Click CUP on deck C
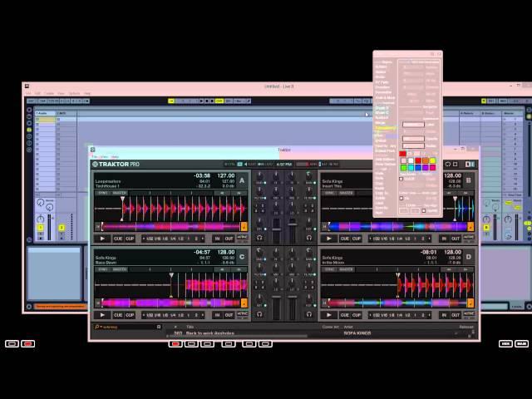532x399 pixels. pos(130,315)
